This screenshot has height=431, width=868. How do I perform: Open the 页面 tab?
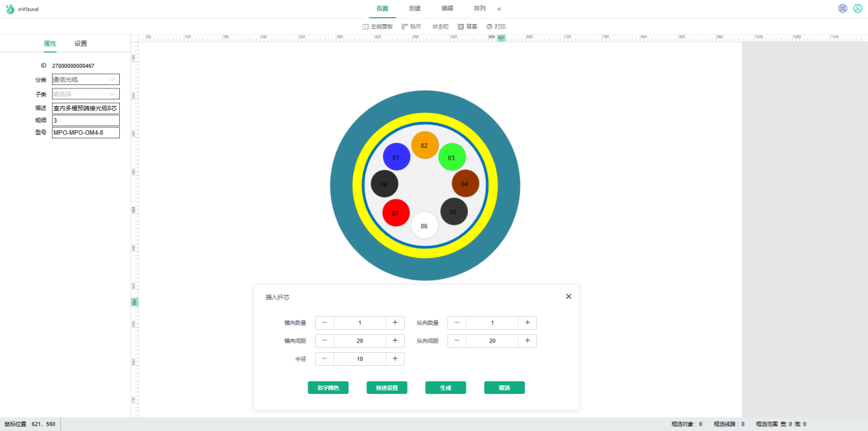(382, 8)
